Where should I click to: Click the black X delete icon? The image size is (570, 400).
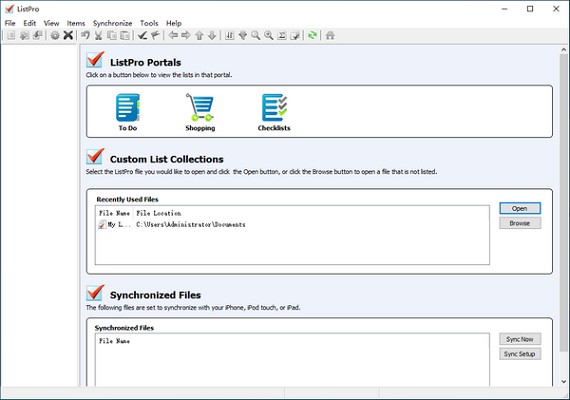coord(68,35)
